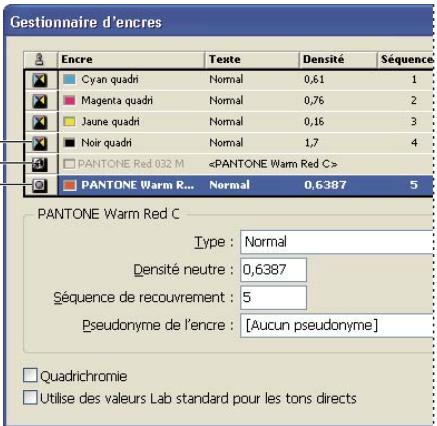Select the Magenta quadri ink name
Image resolution: width=437 pixels, height=426 pixels.
117,101
